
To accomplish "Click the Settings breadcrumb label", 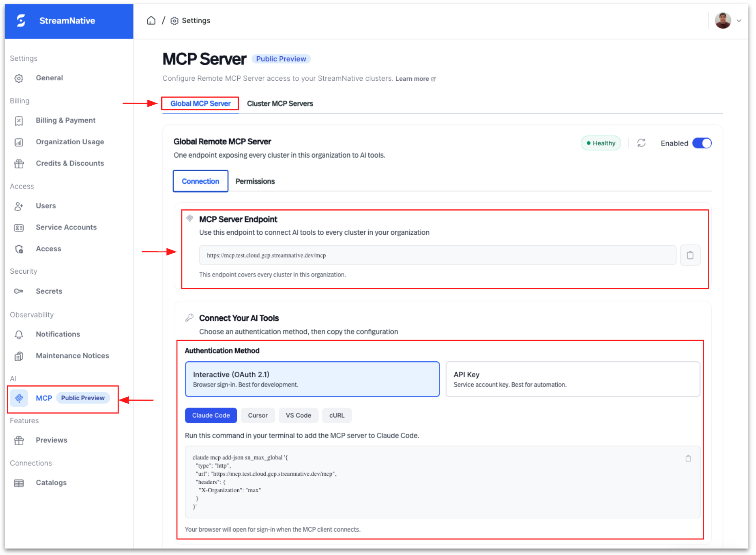I will coord(196,20).
